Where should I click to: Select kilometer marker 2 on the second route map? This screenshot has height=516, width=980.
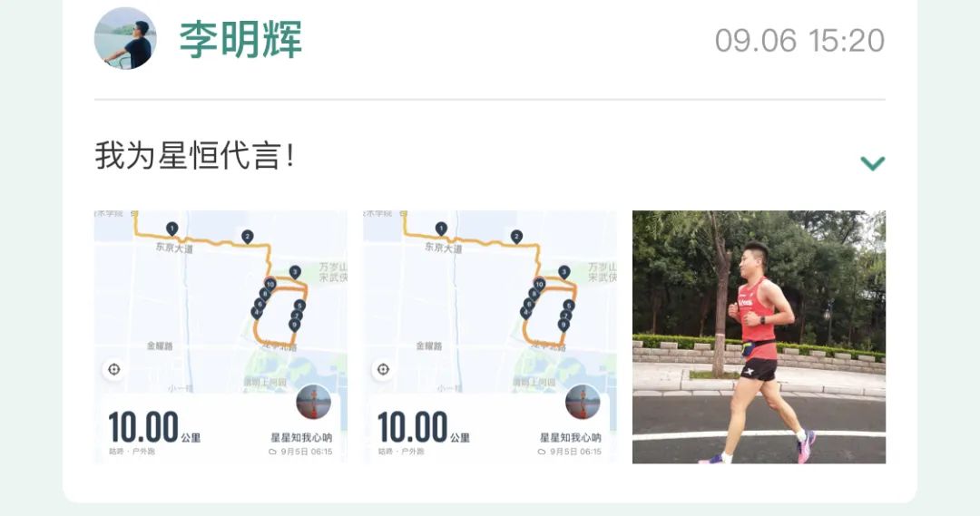click(x=516, y=237)
